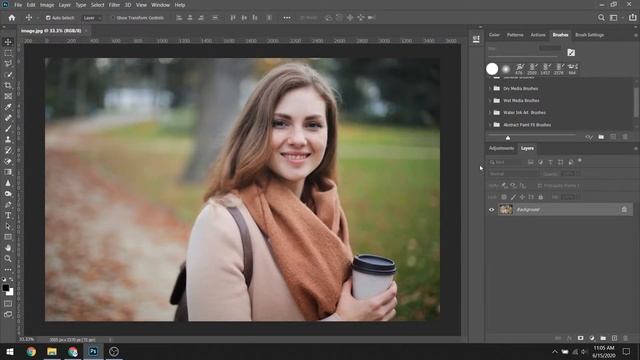Select the Zoom tool
This screenshot has width=640, height=360.
(x=8, y=258)
